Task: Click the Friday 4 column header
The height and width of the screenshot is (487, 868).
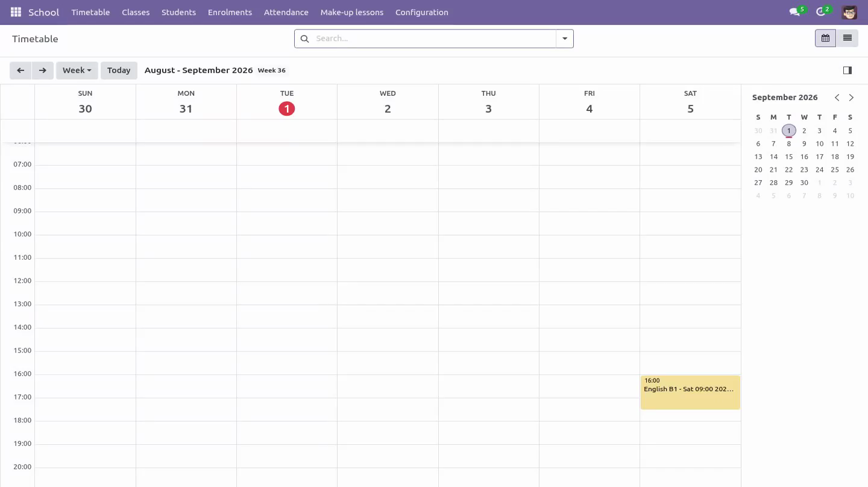Action: [590, 102]
